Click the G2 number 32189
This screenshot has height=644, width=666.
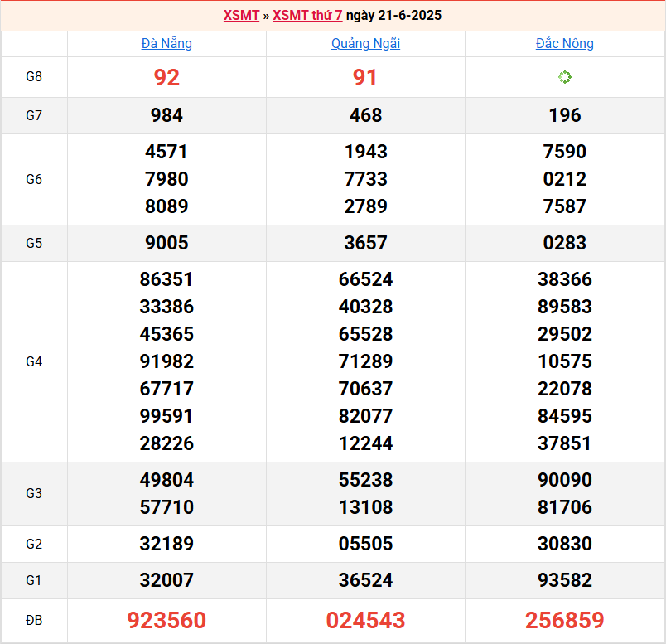166,544
